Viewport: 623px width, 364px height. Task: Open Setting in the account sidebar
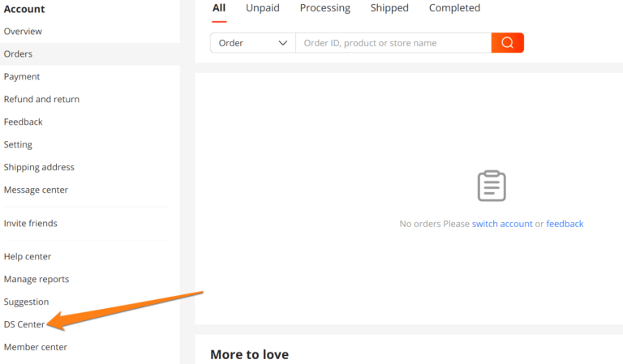(x=18, y=144)
